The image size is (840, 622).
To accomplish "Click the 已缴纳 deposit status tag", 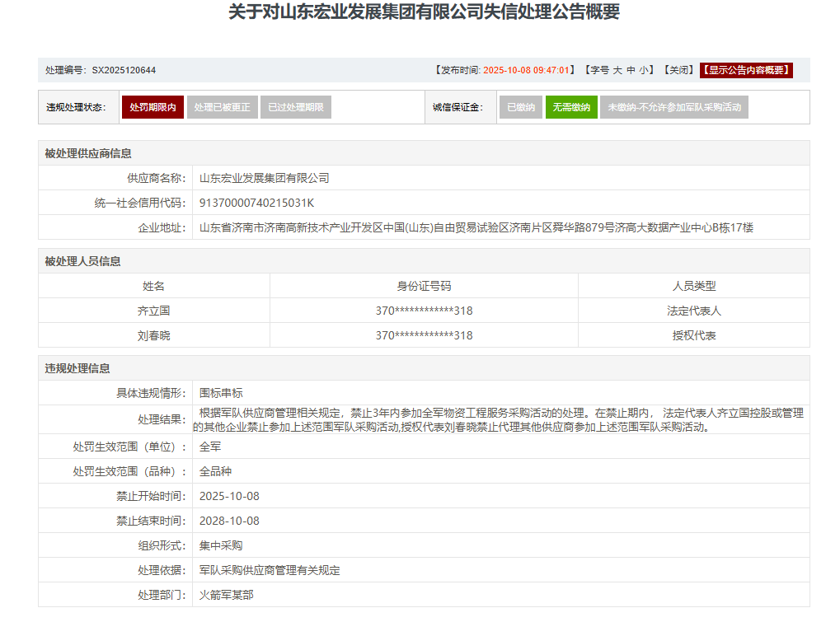I will click(x=520, y=107).
